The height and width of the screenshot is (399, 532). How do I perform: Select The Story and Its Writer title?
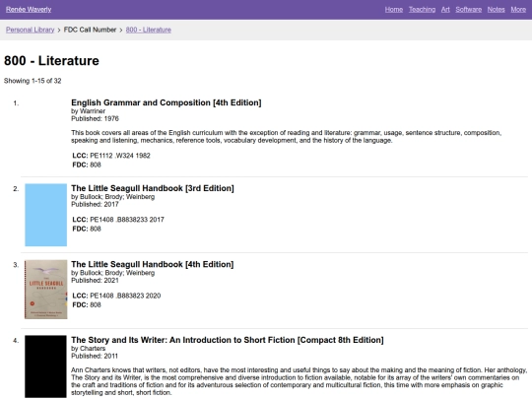coord(228,340)
